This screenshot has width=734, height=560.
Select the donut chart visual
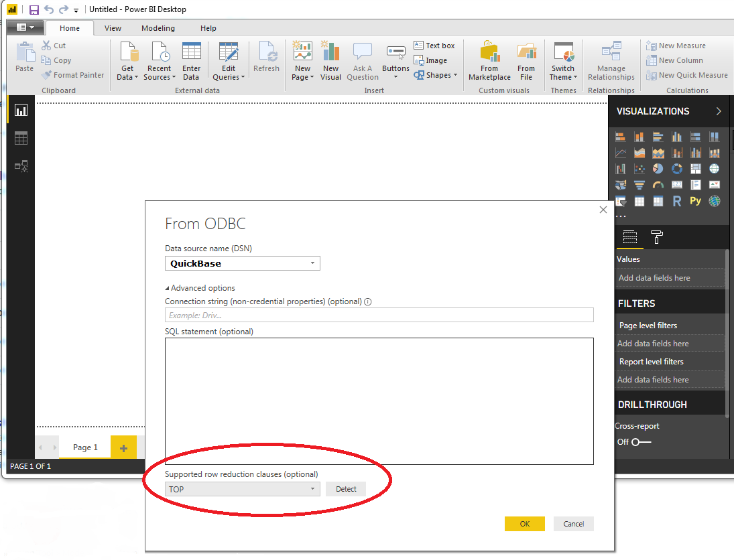pyautogui.click(x=677, y=168)
